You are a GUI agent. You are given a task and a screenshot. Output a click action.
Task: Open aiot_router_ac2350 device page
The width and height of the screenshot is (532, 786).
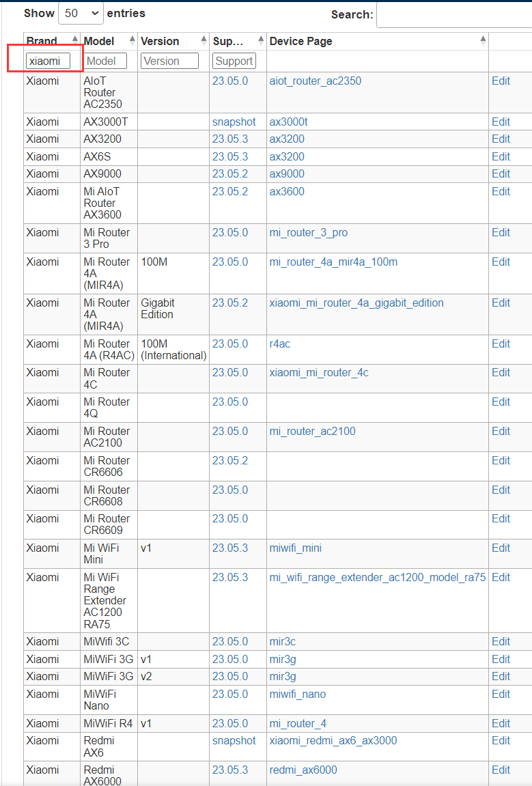click(316, 81)
